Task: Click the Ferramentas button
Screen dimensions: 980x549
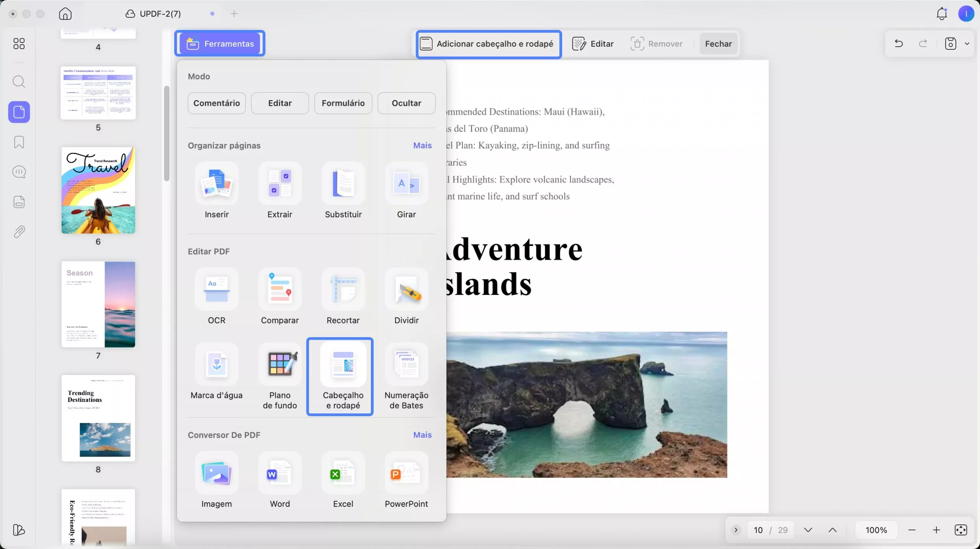Action: [x=220, y=44]
